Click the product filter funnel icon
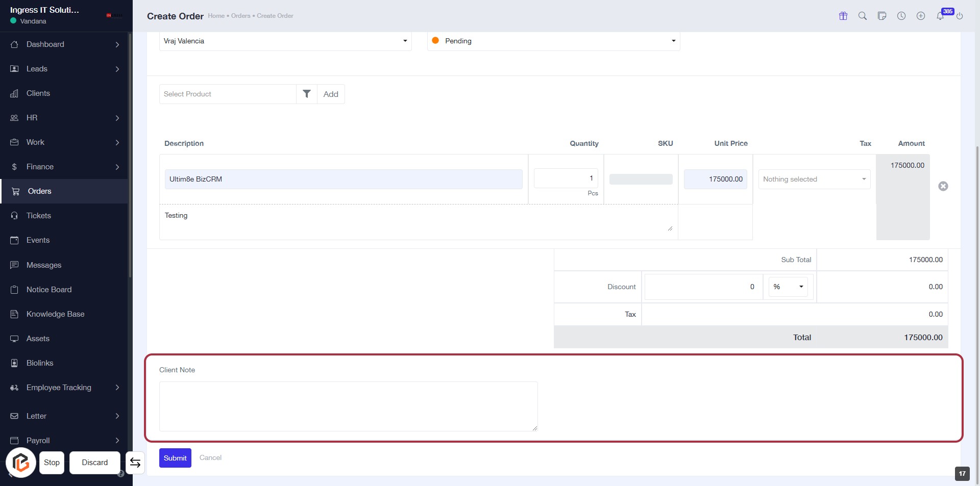The height and width of the screenshot is (486, 980). (306, 94)
